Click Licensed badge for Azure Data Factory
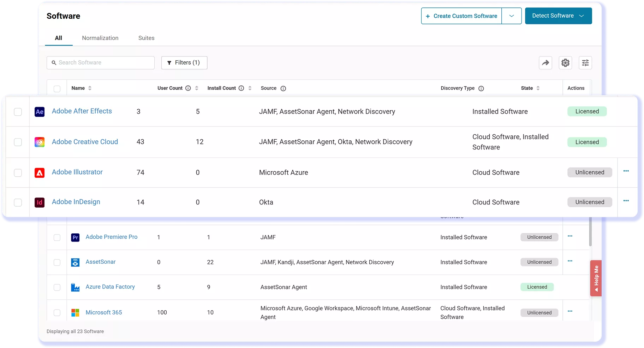Image resolution: width=644 pixels, height=348 pixels. pos(537,287)
